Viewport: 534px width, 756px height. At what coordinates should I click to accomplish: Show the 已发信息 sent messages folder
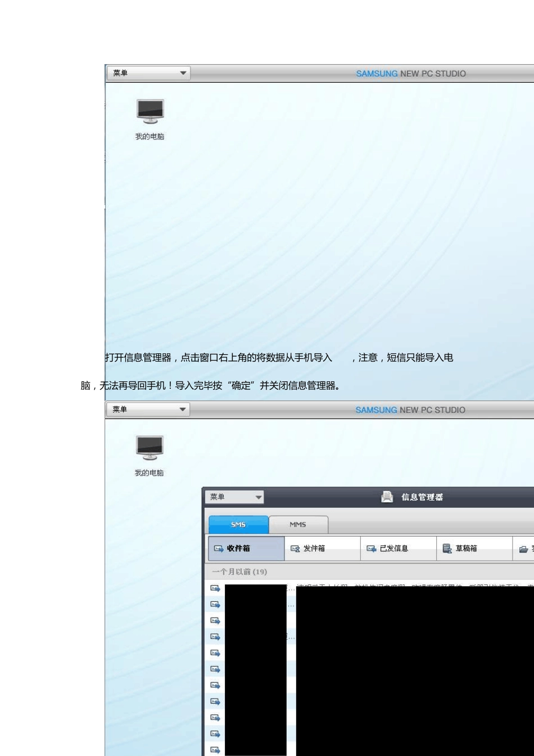[398, 548]
